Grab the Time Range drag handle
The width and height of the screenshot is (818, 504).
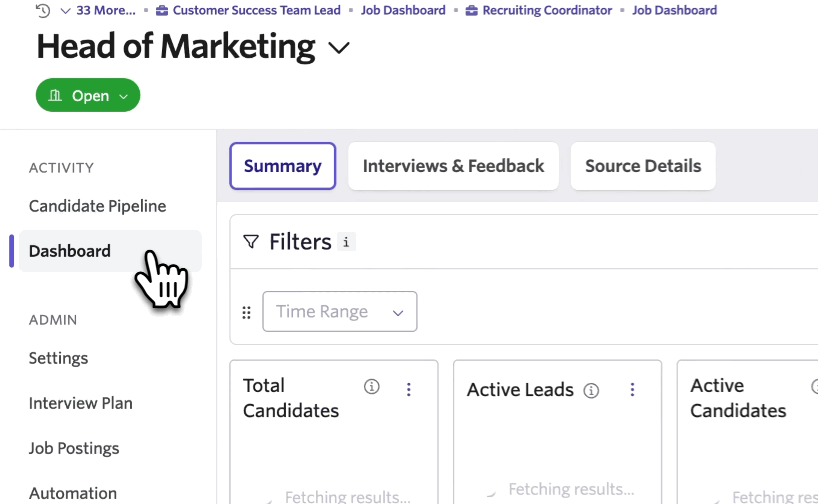[247, 312]
